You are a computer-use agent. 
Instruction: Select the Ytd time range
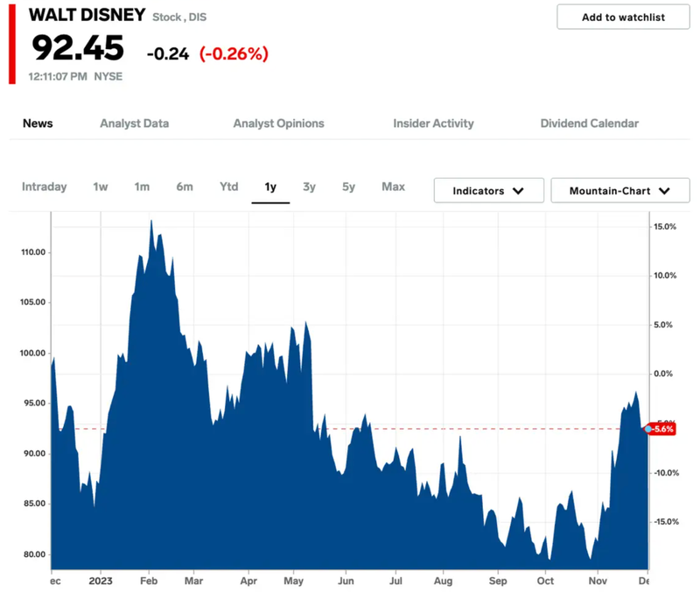coord(228,187)
